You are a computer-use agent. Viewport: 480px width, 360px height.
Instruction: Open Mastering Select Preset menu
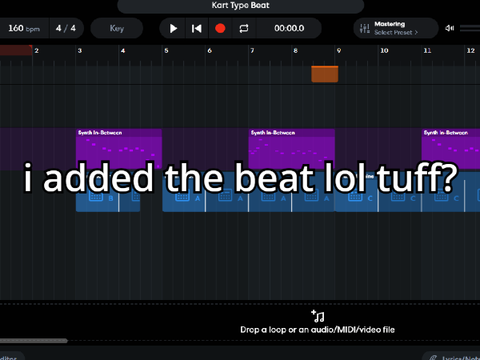click(396, 28)
